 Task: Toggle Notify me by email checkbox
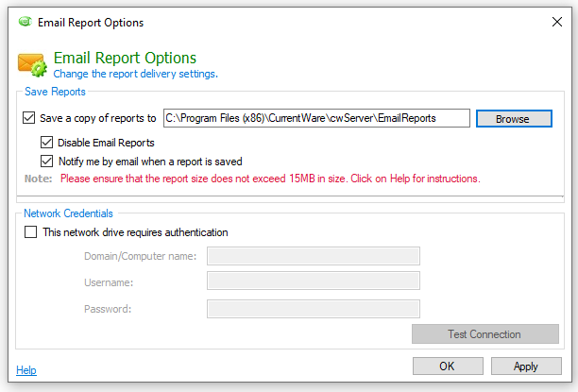46,162
